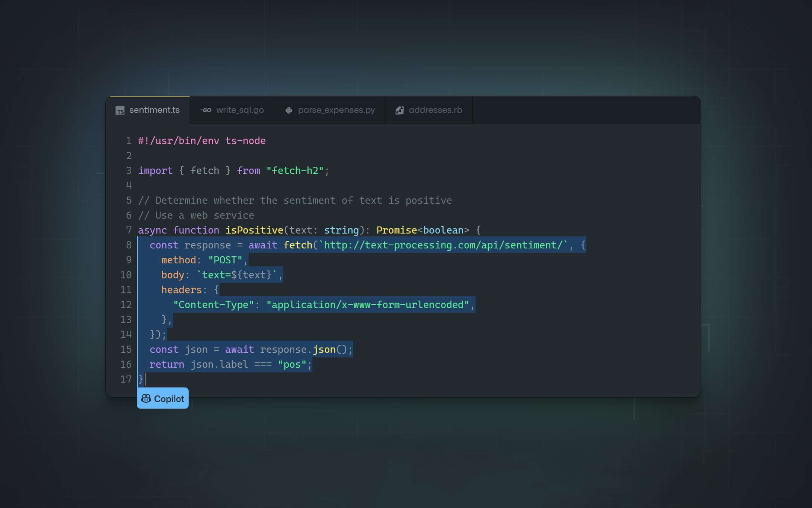Click the Content-Type header key
812x508 pixels.
(x=213, y=305)
